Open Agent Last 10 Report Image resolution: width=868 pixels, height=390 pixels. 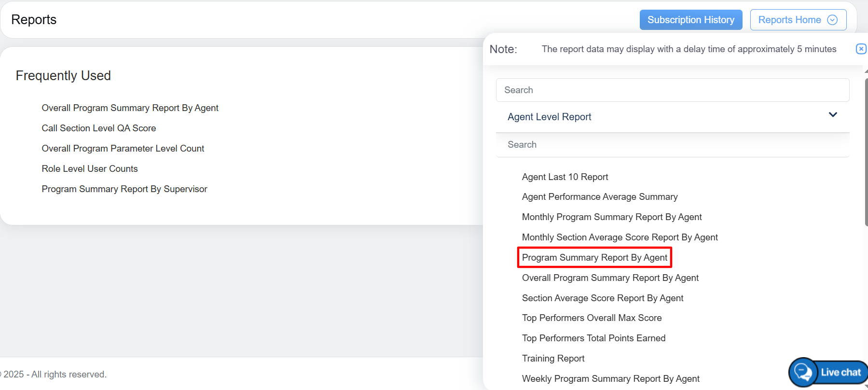pyautogui.click(x=565, y=177)
